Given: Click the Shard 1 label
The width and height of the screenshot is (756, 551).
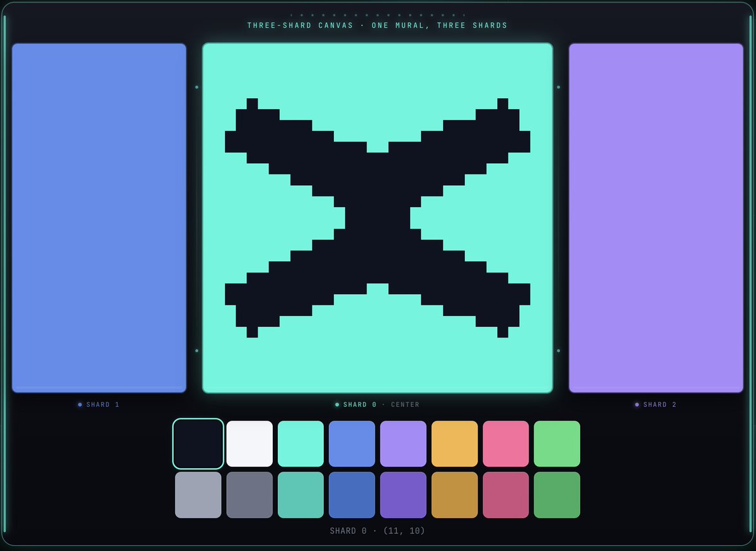Looking at the screenshot, I should [x=99, y=405].
